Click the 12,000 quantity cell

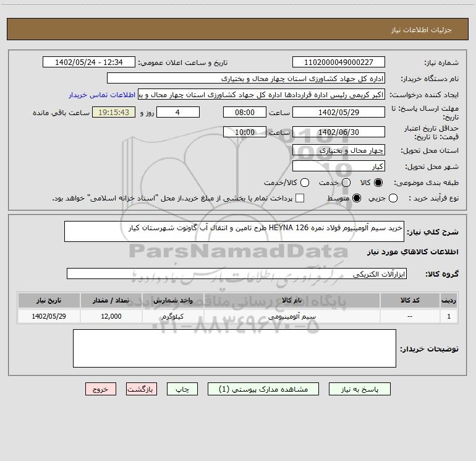click(111, 316)
